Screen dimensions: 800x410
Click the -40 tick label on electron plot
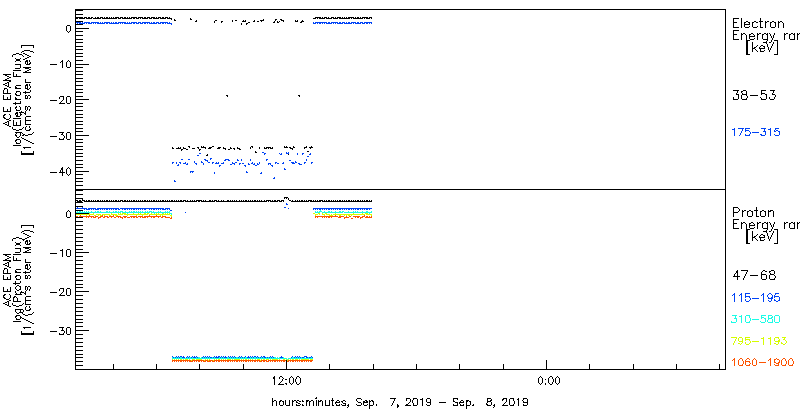60,171
